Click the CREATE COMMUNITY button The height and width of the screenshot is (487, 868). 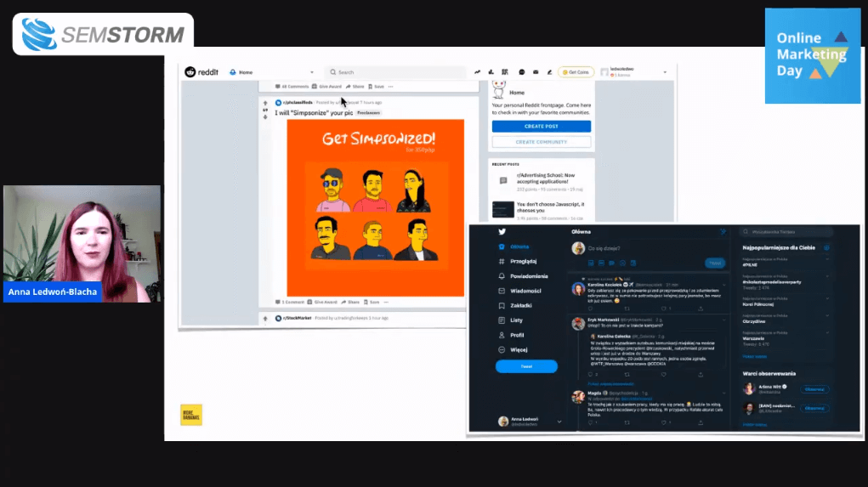click(x=541, y=142)
